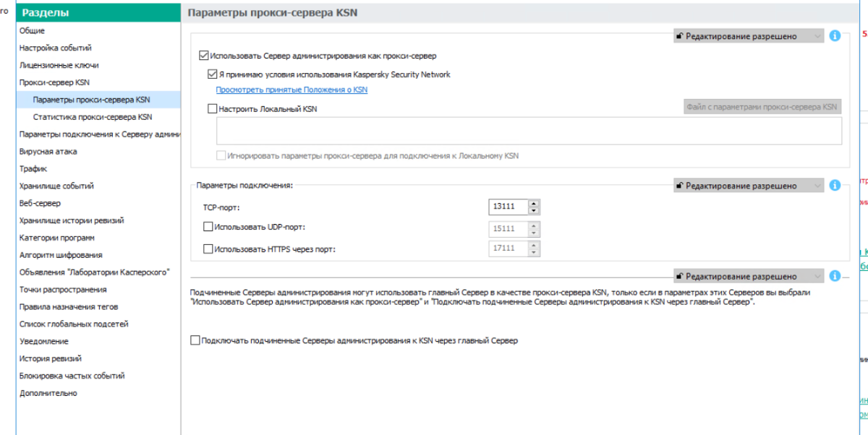Image resolution: width=868 pixels, height=435 pixels.
Task: Enable 'Настроить Локальный KSN' checkbox
Action: click(212, 109)
